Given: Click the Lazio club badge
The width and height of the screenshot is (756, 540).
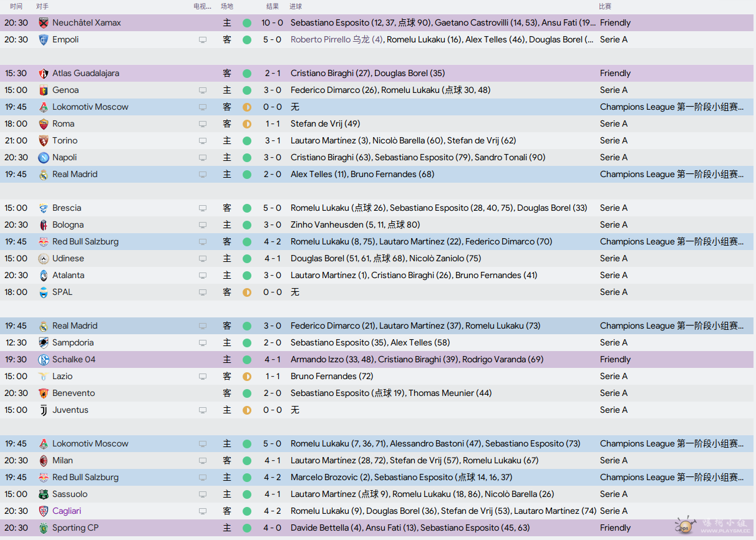Looking at the screenshot, I should (x=43, y=377).
